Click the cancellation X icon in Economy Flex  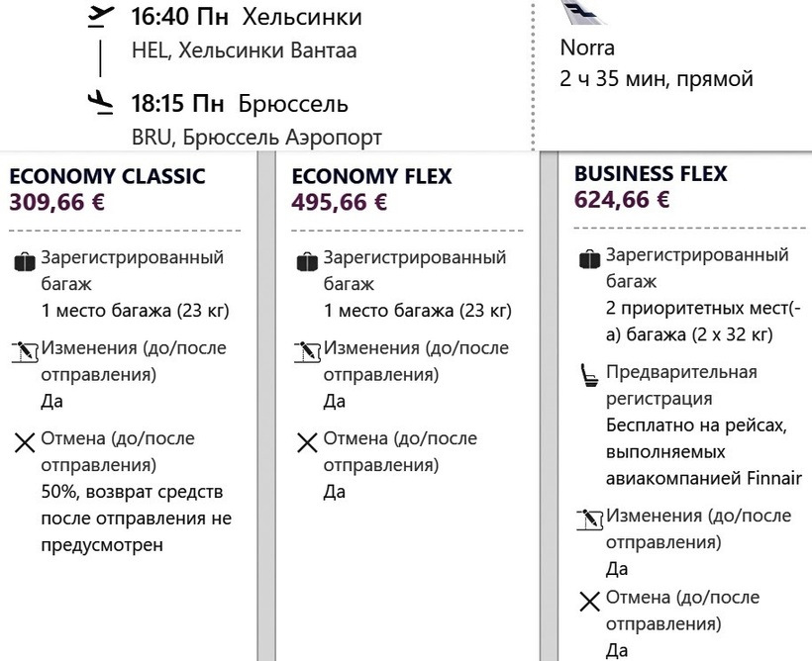coord(308,441)
